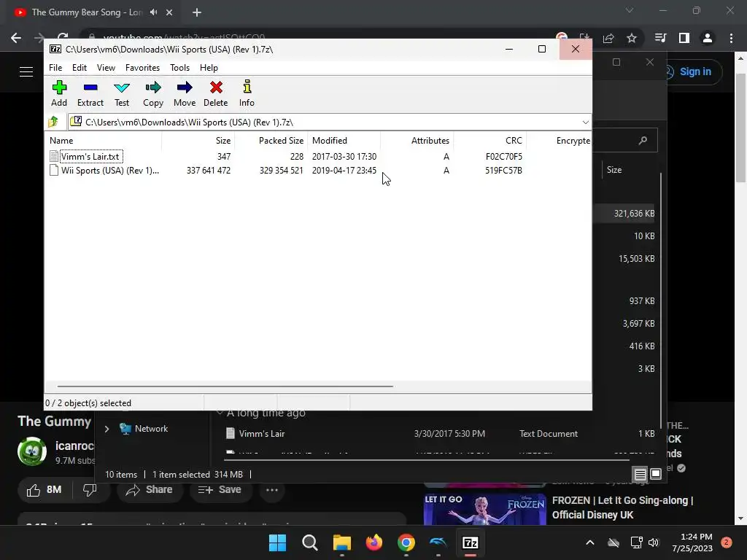Like the video with the thumbs up
The image size is (747, 560).
(x=44, y=490)
